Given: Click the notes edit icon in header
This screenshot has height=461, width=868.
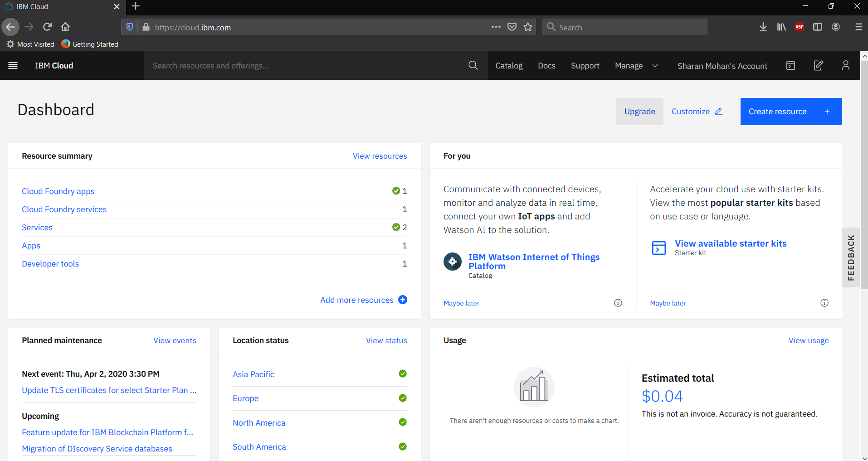Looking at the screenshot, I should 818,66.
